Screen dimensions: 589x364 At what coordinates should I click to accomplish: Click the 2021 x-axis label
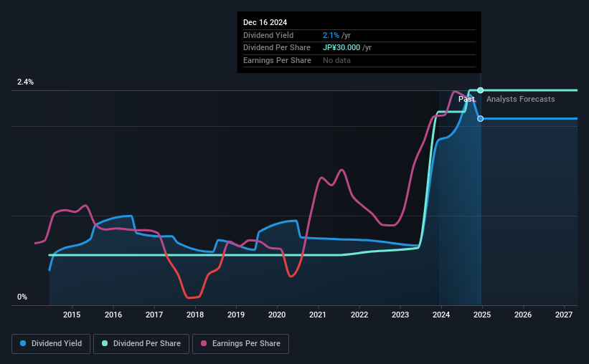point(318,315)
